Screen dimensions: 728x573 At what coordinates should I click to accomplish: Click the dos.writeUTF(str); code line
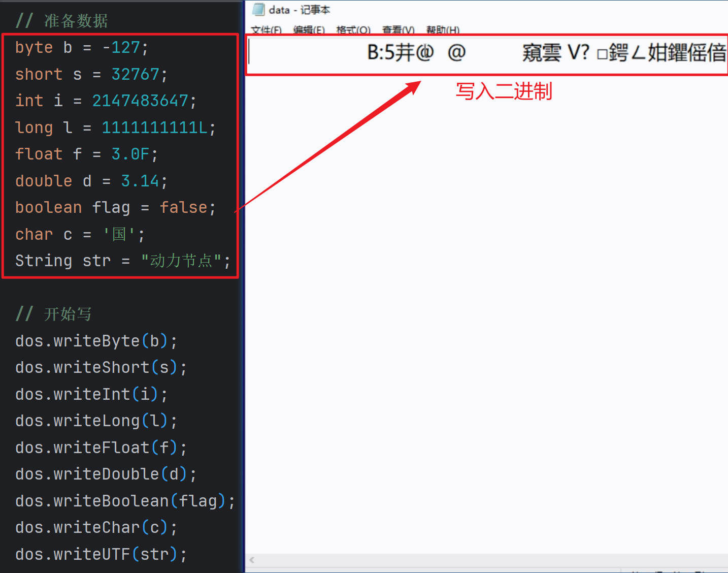100,554
